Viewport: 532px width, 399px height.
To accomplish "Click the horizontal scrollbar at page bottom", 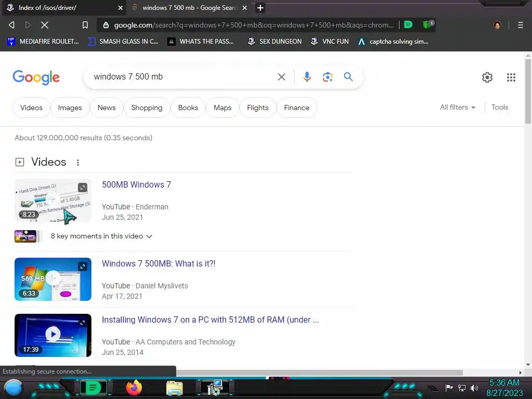I will pos(320,373).
